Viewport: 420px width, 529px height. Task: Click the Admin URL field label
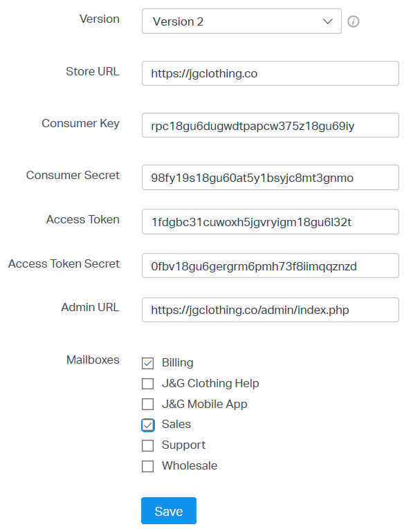tap(90, 307)
